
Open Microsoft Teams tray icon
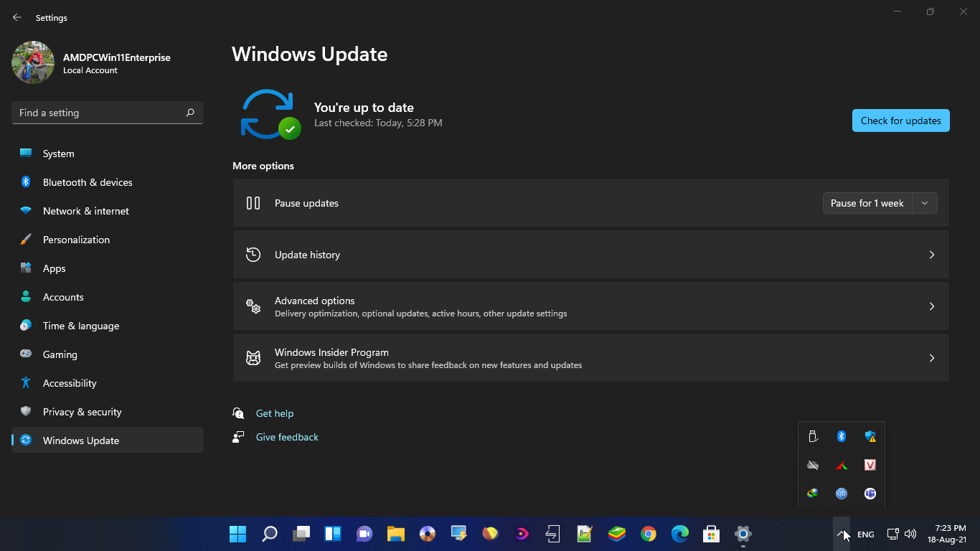pyautogui.click(x=870, y=494)
